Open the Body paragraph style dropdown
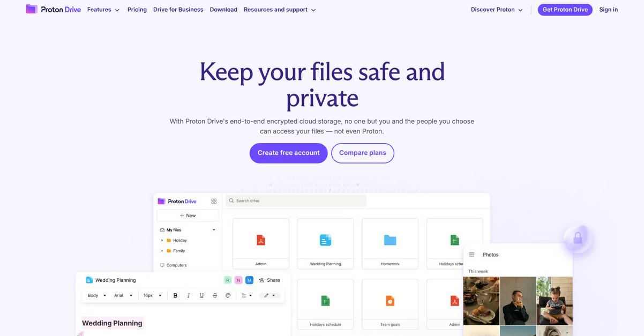This screenshot has width=644, height=336. click(97, 295)
